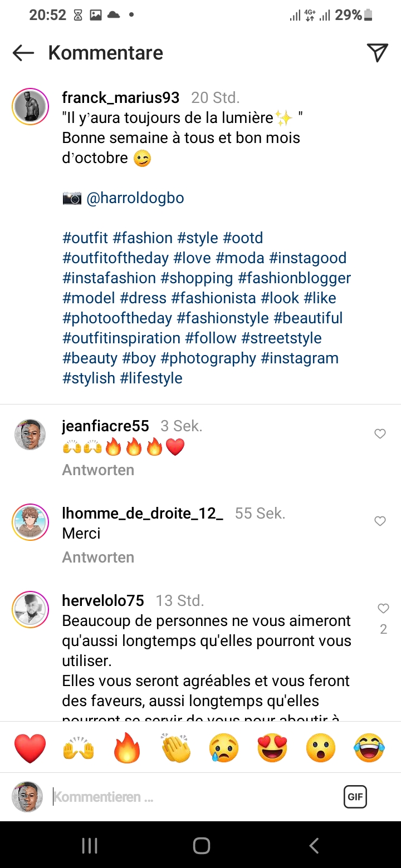Open the hervelolo75 username link
Image resolution: width=401 pixels, height=868 pixels.
(103, 601)
